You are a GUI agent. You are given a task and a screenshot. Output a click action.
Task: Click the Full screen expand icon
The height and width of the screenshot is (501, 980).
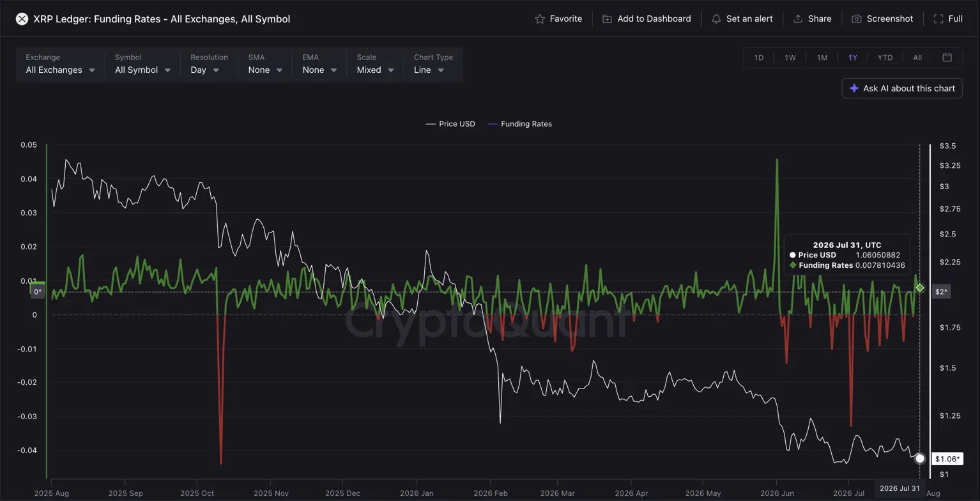tap(938, 19)
